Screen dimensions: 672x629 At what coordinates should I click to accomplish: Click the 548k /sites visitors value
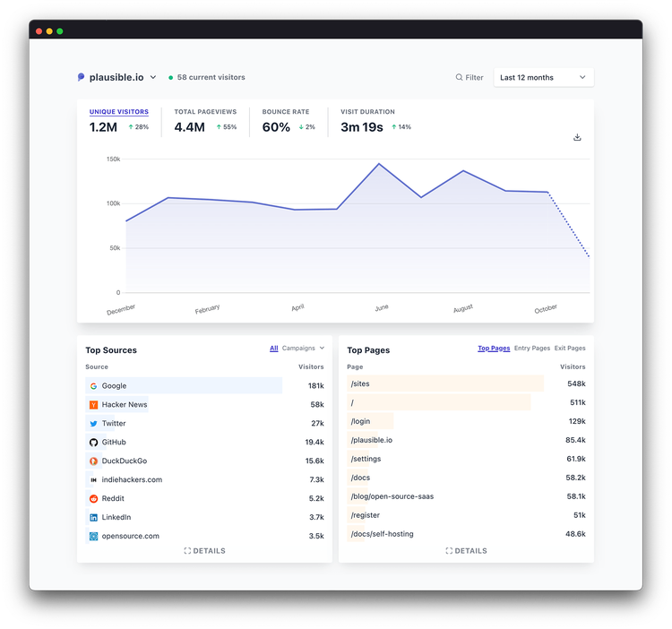click(x=576, y=383)
